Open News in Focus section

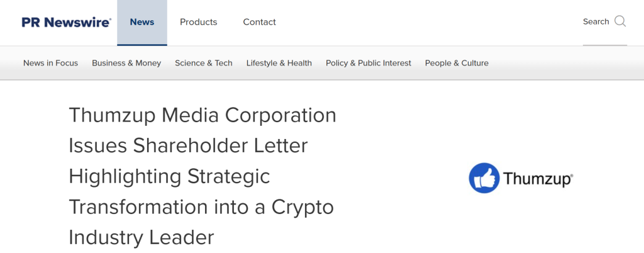click(50, 63)
